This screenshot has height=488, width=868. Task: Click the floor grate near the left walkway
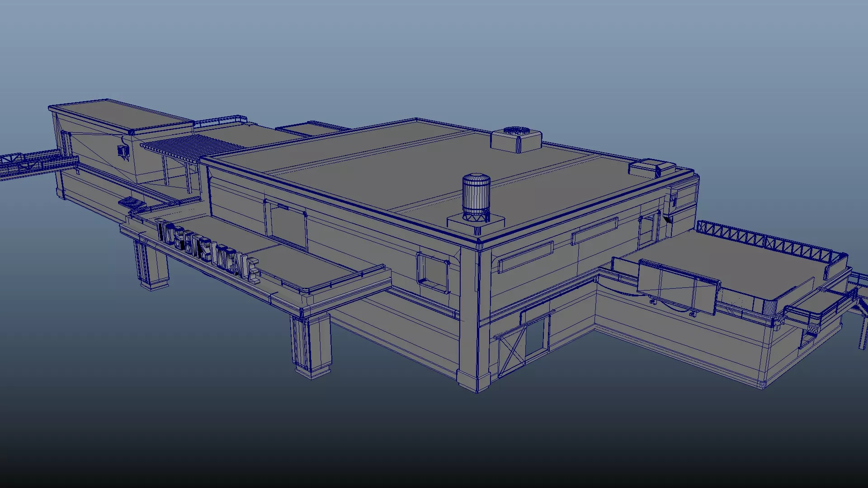tap(130, 202)
